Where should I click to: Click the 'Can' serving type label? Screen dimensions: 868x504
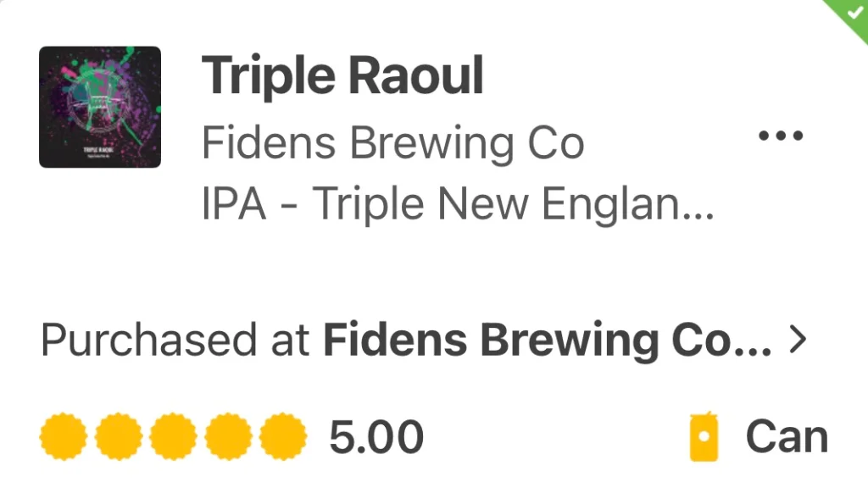click(787, 438)
